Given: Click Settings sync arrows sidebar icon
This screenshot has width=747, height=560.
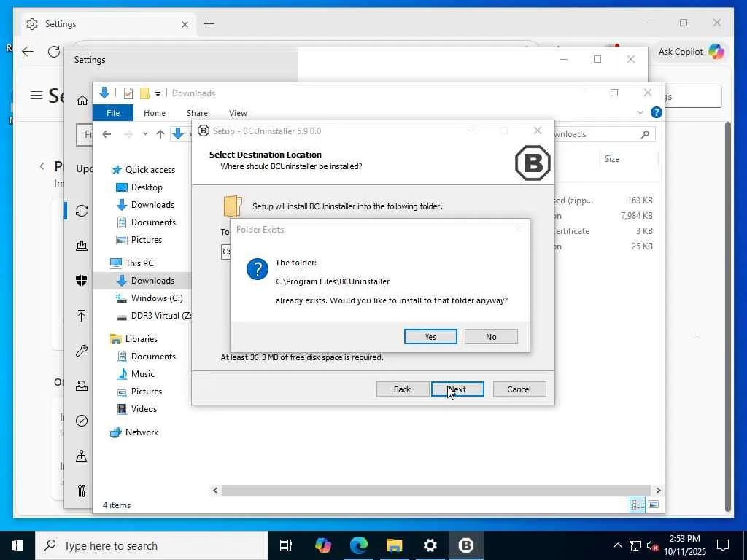Looking at the screenshot, I should tap(82, 211).
